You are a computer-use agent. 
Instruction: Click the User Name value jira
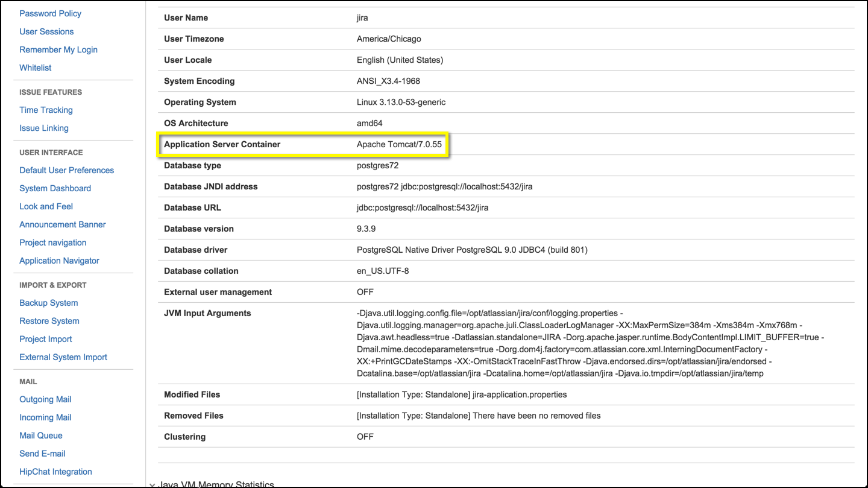(362, 17)
